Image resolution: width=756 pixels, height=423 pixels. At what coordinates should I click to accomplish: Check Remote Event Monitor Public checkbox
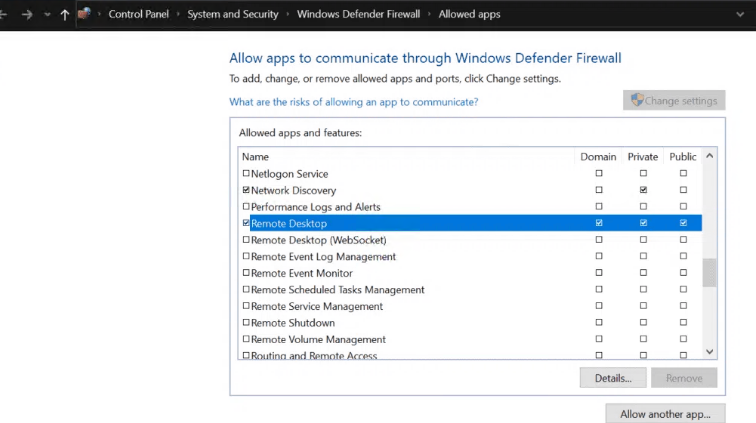[683, 273]
